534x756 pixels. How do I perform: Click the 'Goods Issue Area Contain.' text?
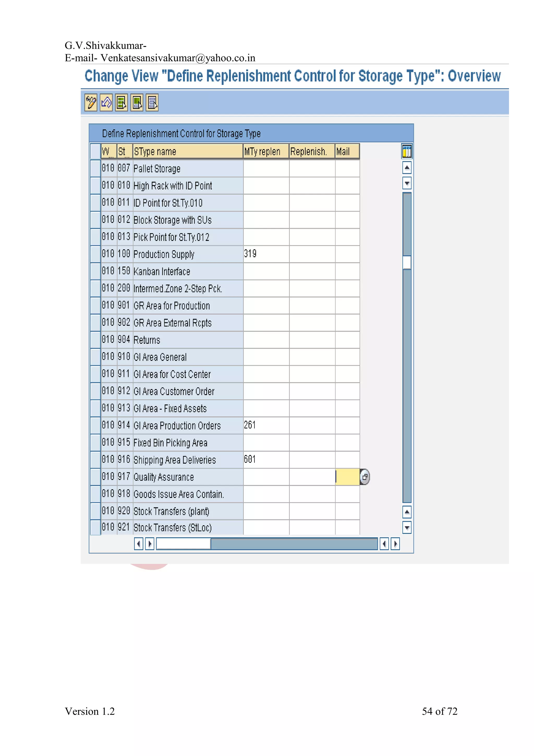tap(179, 494)
